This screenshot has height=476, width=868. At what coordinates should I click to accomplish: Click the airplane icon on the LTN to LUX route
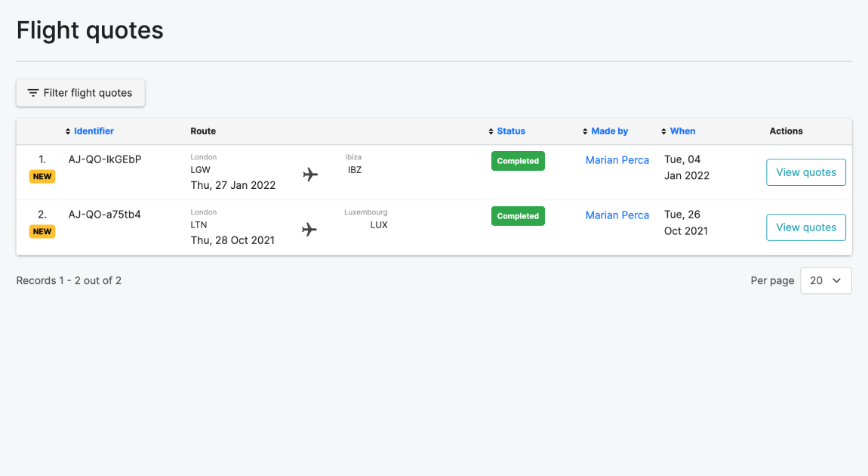click(x=309, y=230)
